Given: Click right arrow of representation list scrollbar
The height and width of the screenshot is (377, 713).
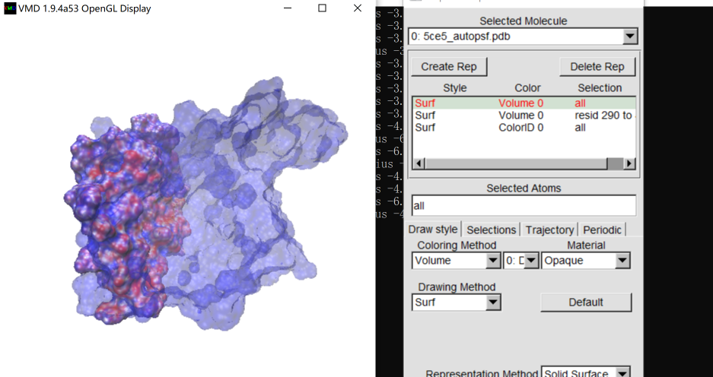Looking at the screenshot, I should [x=629, y=163].
